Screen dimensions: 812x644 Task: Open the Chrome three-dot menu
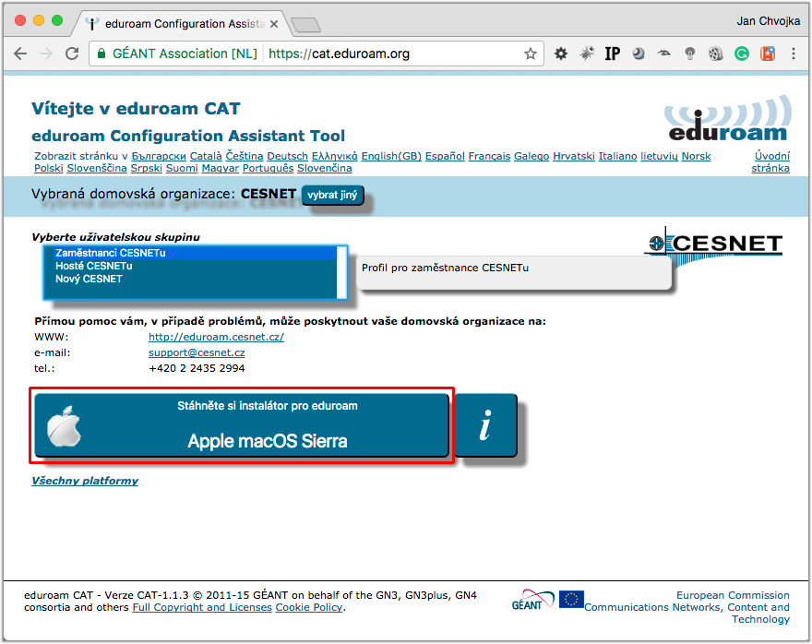(x=794, y=54)
